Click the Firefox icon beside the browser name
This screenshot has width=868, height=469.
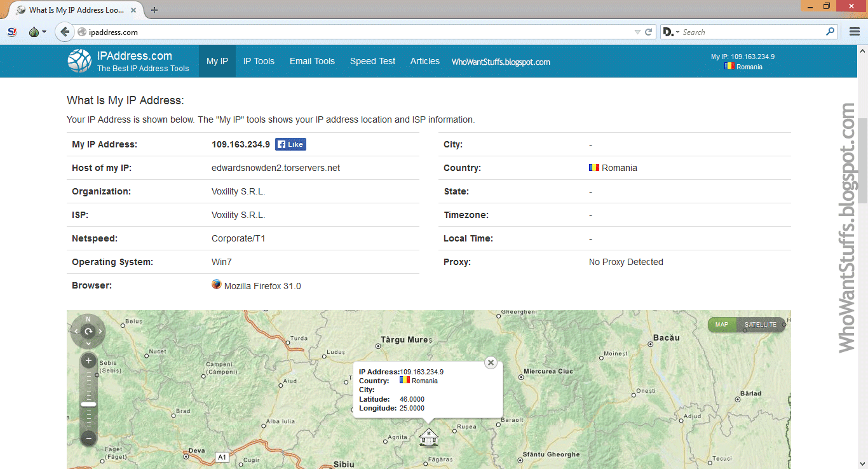217,285
